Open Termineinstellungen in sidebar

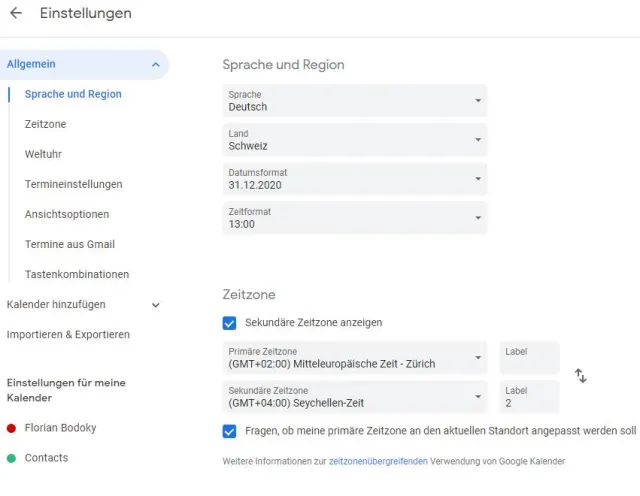coord(73,184)
